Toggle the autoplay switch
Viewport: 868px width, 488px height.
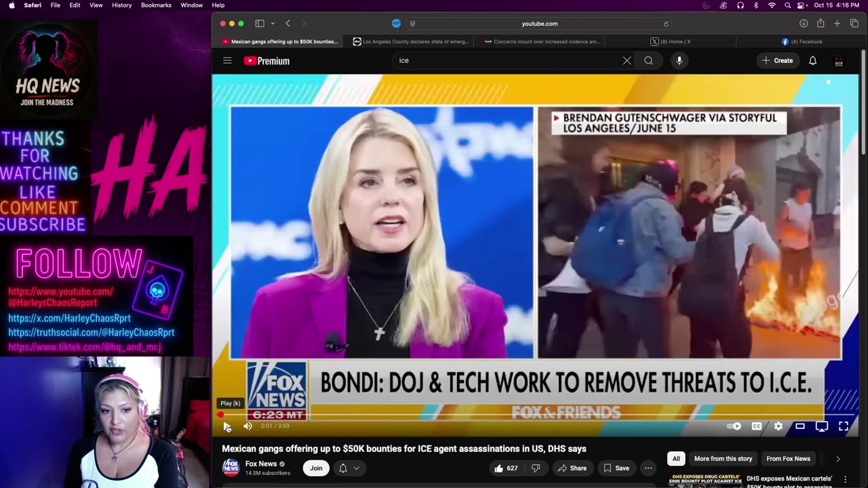[x=734, y=426]
